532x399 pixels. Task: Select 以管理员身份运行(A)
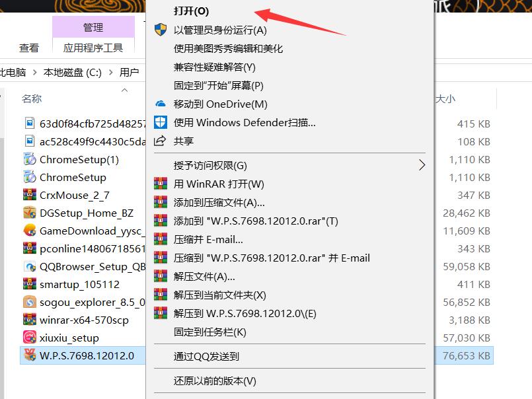point(220,30)
